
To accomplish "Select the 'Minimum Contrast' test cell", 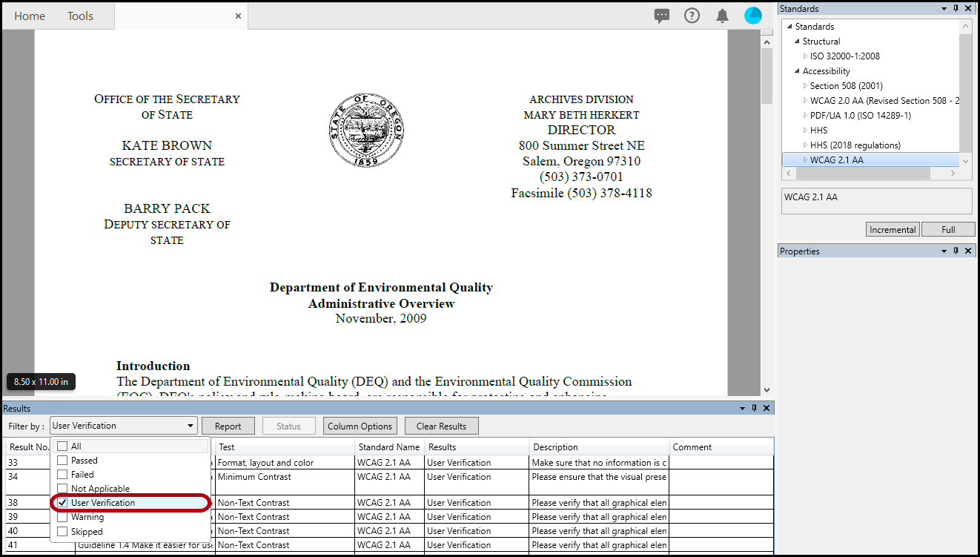I will (285, 483).
